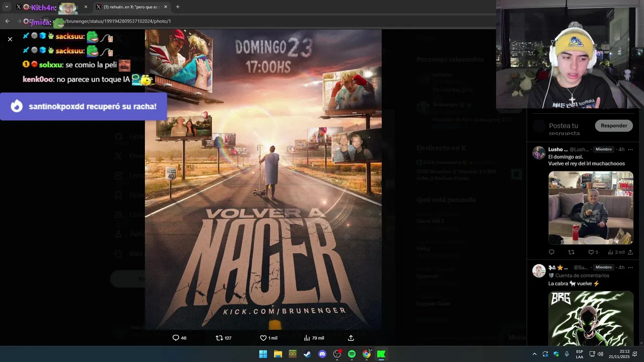Open the notification center bell icon
Screen dimensions: 644x362
(635, 354)
